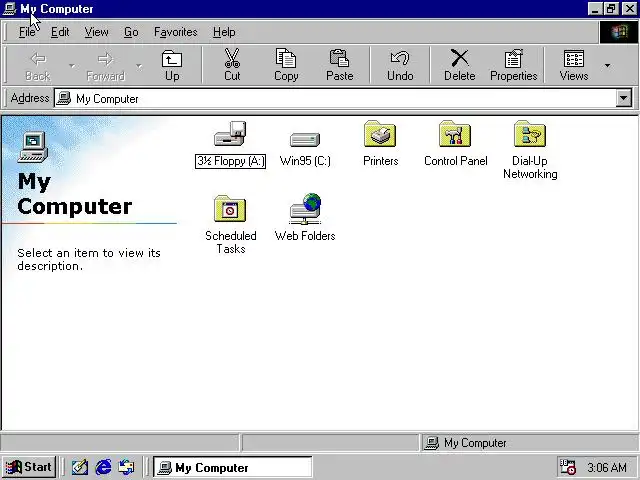Image resolution: width=640 pixels, height=480 pixels.
Task: Click the Views toolbar button
Action: pyautogui.click(x=573, y=65)
